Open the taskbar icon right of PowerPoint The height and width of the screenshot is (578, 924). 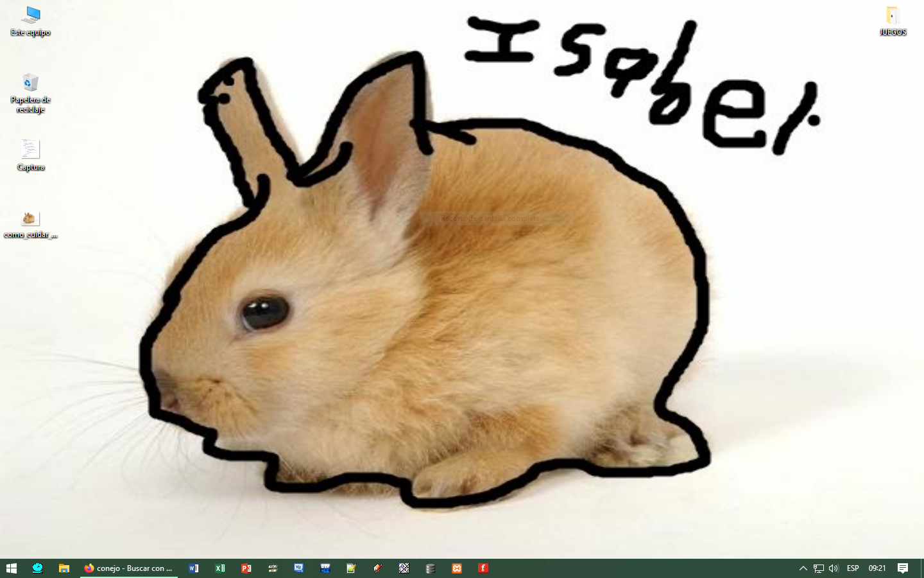[273, 568]
